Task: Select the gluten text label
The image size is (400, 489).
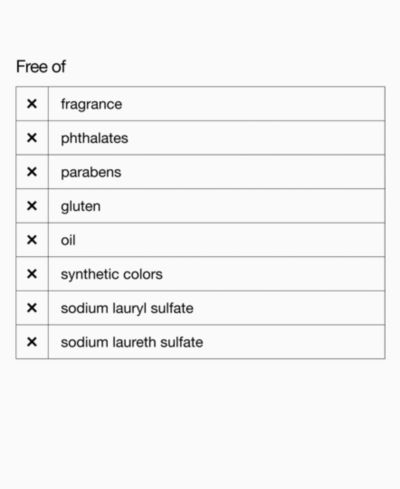Action: pos(81,207)
